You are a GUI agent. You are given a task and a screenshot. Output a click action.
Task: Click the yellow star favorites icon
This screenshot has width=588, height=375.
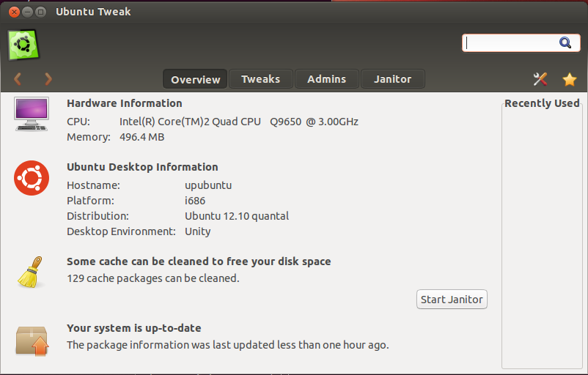pyautogui.click(x=569, y=79)
